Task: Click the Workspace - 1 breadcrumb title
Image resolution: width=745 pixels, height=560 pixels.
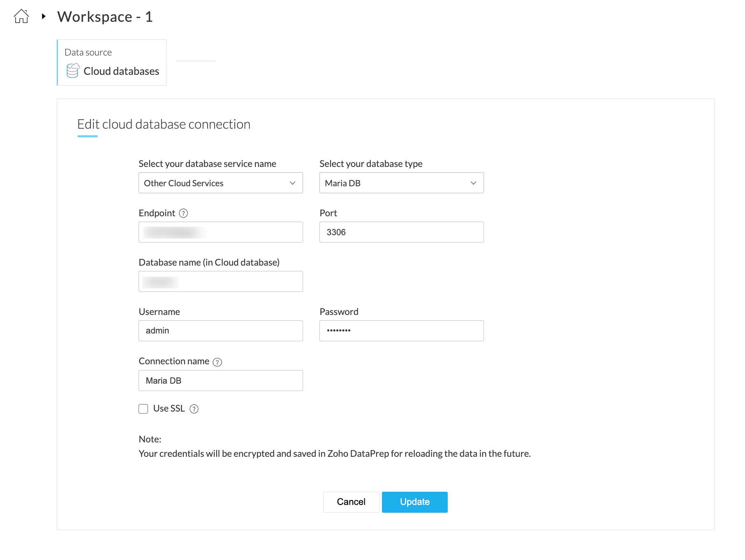Action: click(105, 17)
